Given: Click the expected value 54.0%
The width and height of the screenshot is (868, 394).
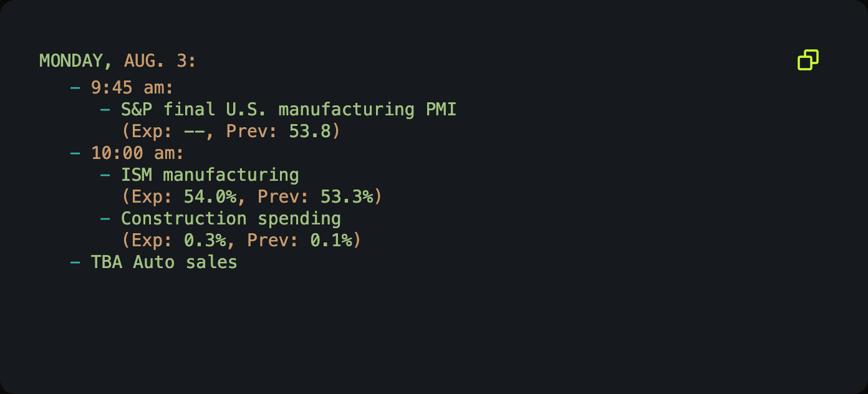Looking at the screenshot, I should pyautogui.click(x=210, y=197).
